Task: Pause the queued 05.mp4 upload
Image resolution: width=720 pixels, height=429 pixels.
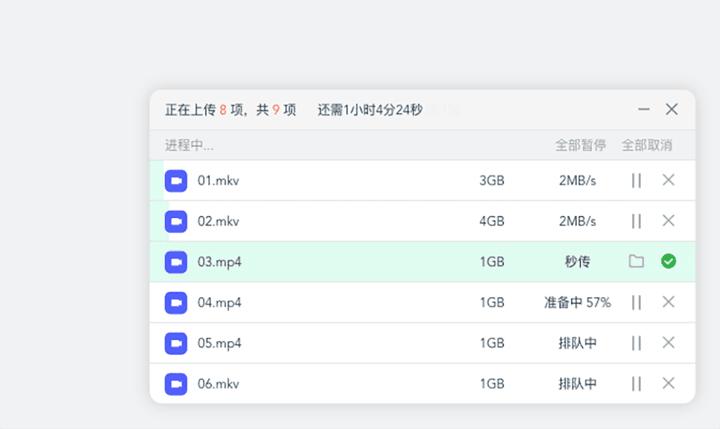Action: tap(636, 343)
